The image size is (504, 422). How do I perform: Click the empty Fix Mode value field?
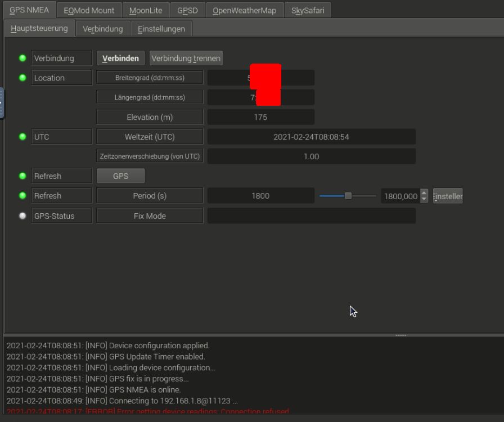[x=312, y=216]
